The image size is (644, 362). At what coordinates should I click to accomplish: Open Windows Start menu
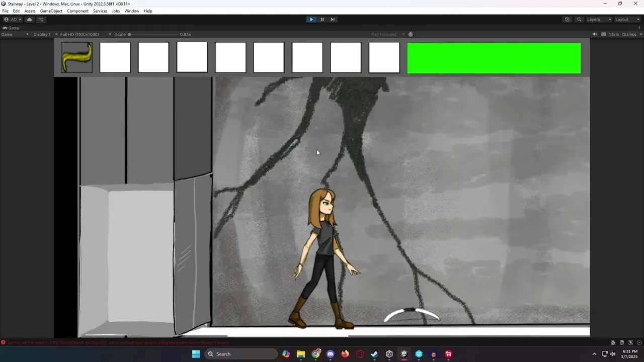coord(196,354)
